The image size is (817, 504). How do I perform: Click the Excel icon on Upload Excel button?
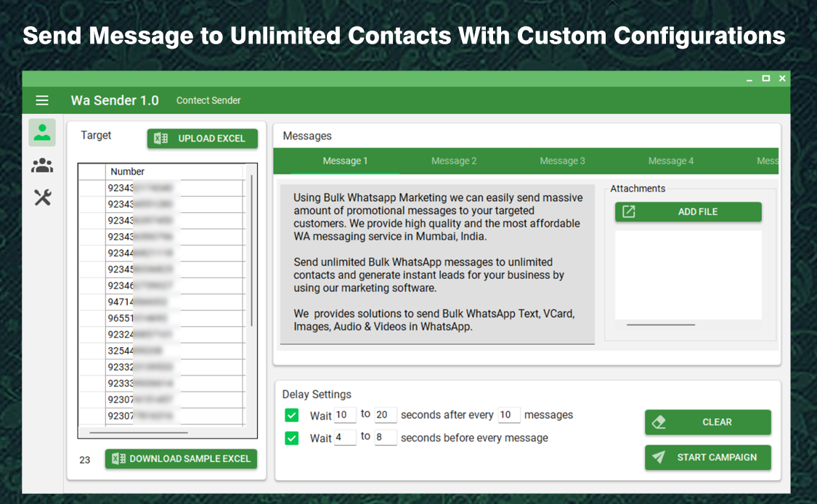161,138
